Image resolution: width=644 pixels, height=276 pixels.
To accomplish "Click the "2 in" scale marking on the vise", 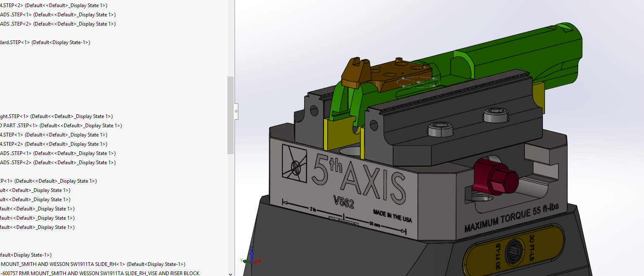I will click(313, 209).
